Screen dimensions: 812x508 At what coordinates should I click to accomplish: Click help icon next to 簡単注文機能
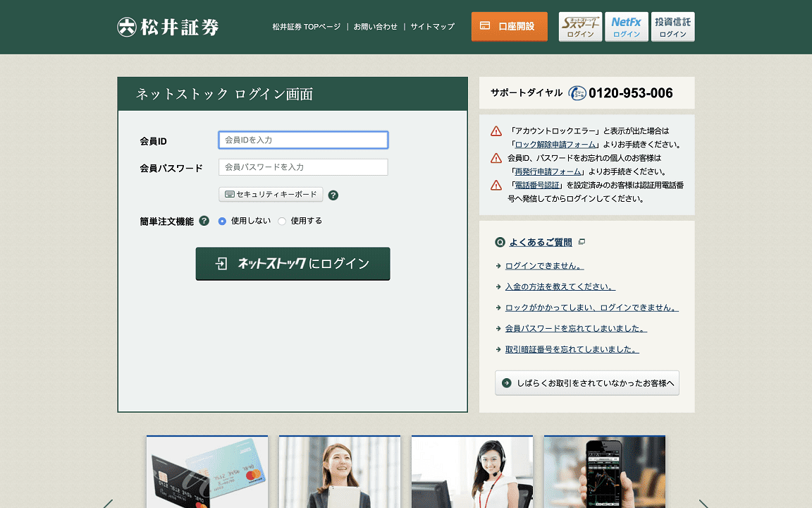click(x=204, y=221)
